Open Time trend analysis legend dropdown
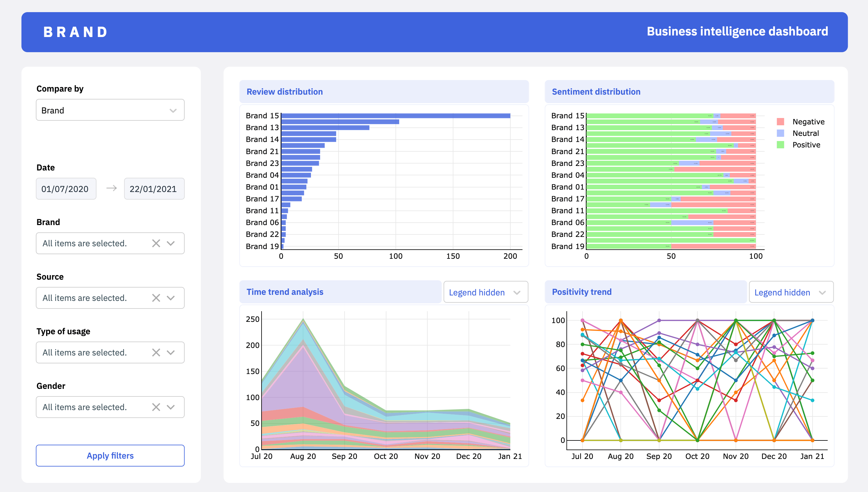 (485, 292)
